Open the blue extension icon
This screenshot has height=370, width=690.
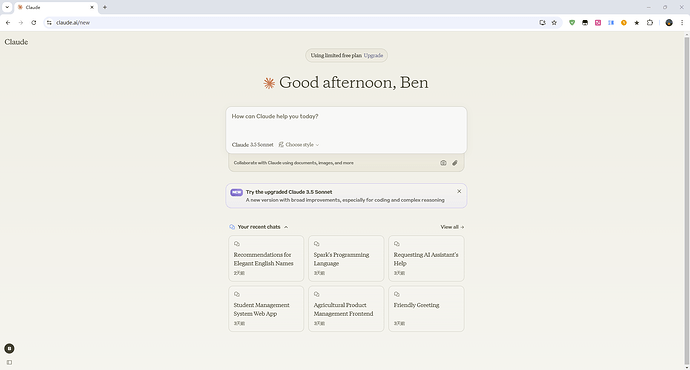(611, 22)
